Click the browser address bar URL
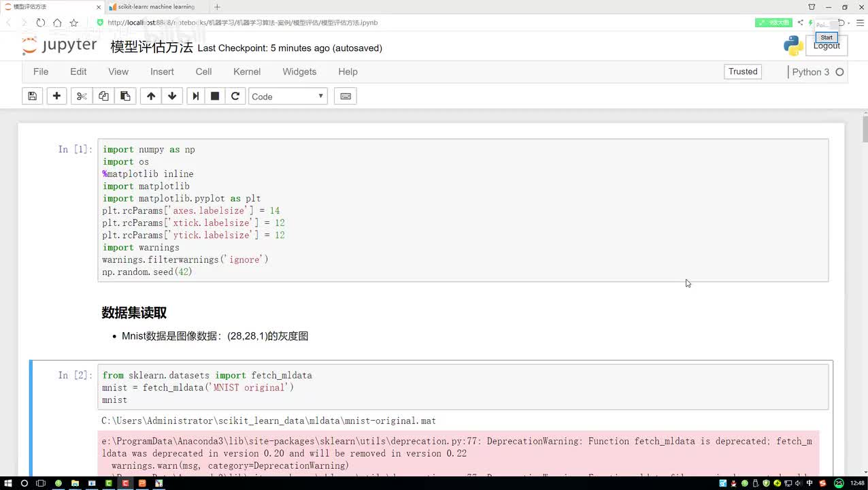 (242, 22)
